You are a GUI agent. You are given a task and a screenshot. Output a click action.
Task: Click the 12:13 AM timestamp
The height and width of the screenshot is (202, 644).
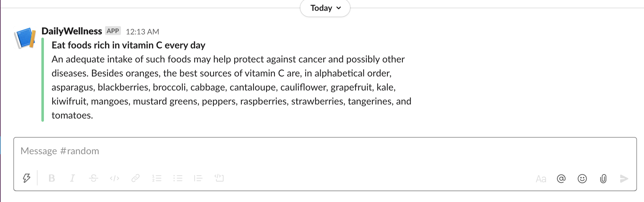pyautogui.click(x=142, y=32)
